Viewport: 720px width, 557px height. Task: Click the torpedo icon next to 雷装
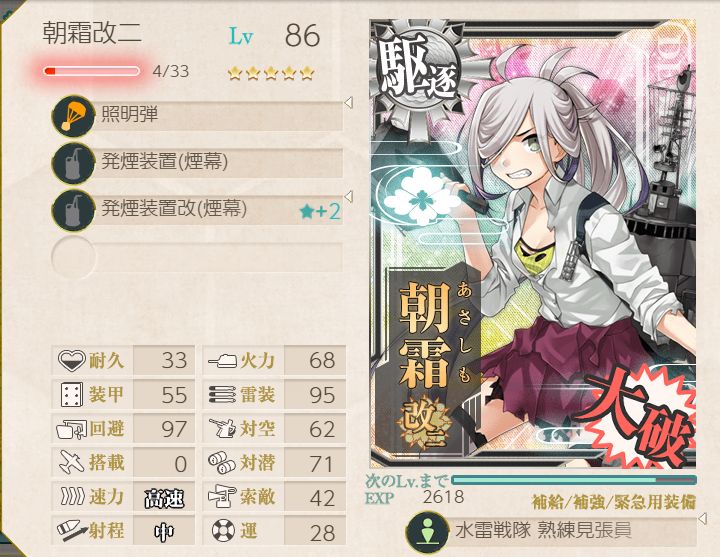222,394
